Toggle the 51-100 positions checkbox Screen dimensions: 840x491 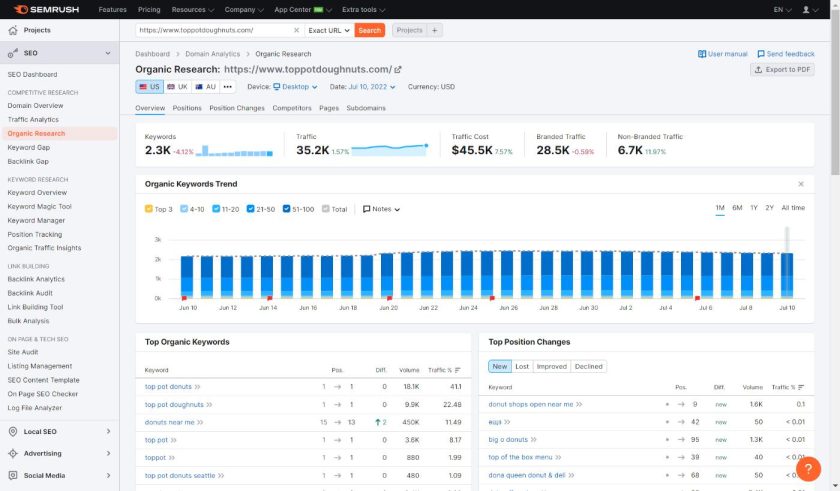point(286,209)
